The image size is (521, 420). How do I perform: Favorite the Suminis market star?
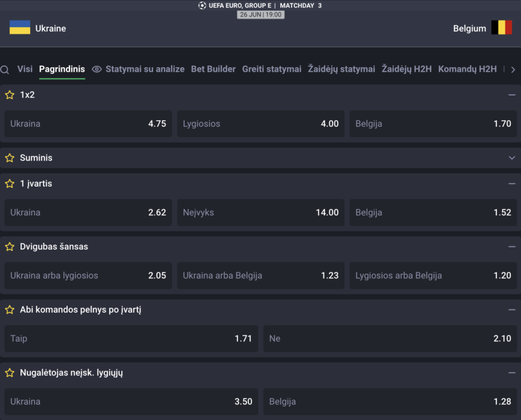(10, 158)
